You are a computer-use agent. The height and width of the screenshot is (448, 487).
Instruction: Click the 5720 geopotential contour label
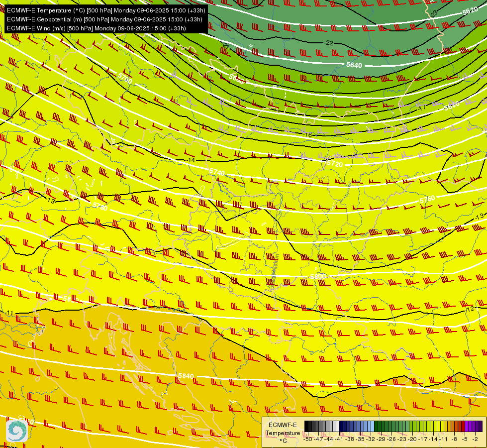coord(335,163)
